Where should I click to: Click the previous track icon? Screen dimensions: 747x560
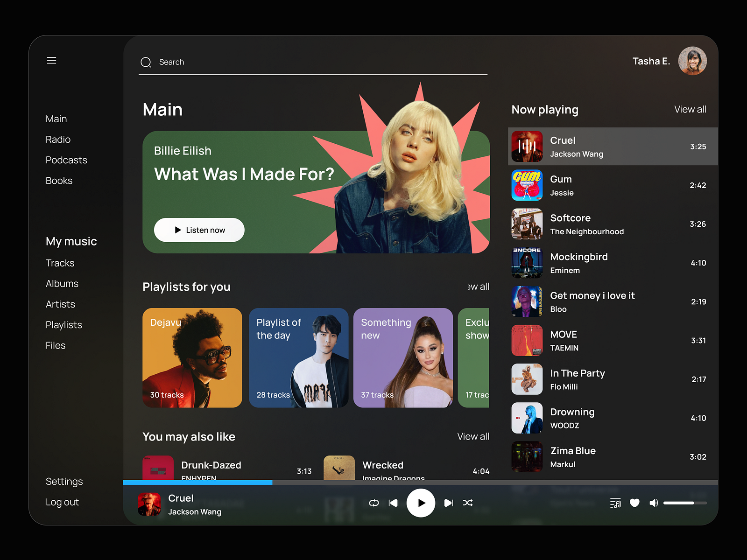point(393,503)
